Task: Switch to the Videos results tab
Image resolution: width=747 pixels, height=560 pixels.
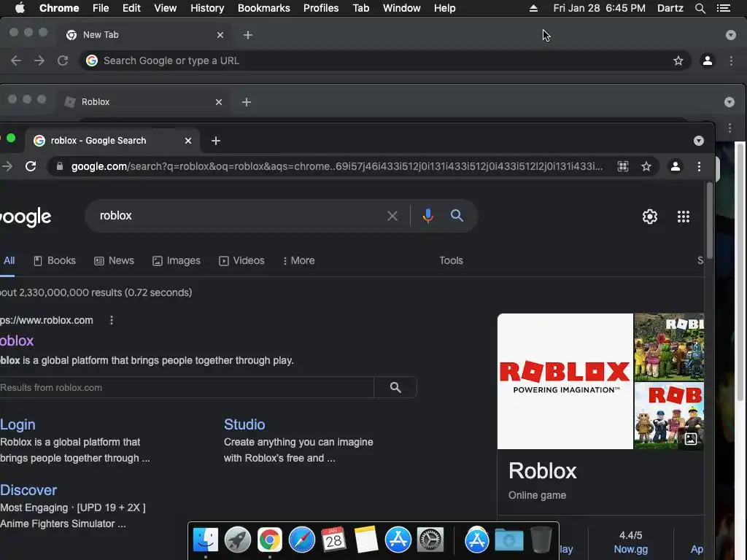Action: pyautogui.click(x=241, y=260)
